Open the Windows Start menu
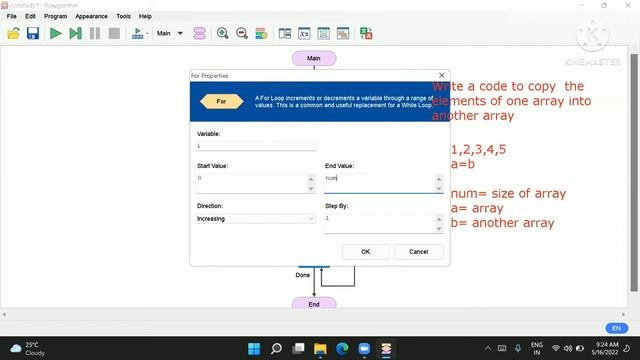 pos(254,349)
